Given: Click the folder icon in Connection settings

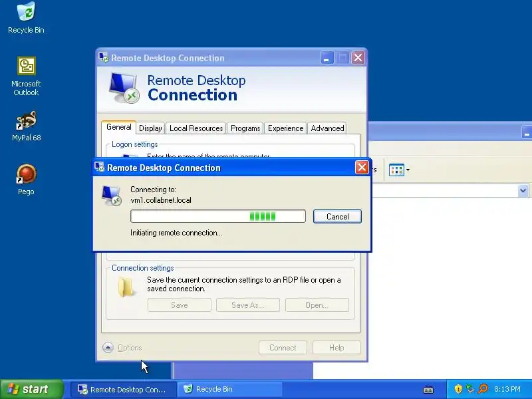Looking at the screenshot, I should click(126, 287).
